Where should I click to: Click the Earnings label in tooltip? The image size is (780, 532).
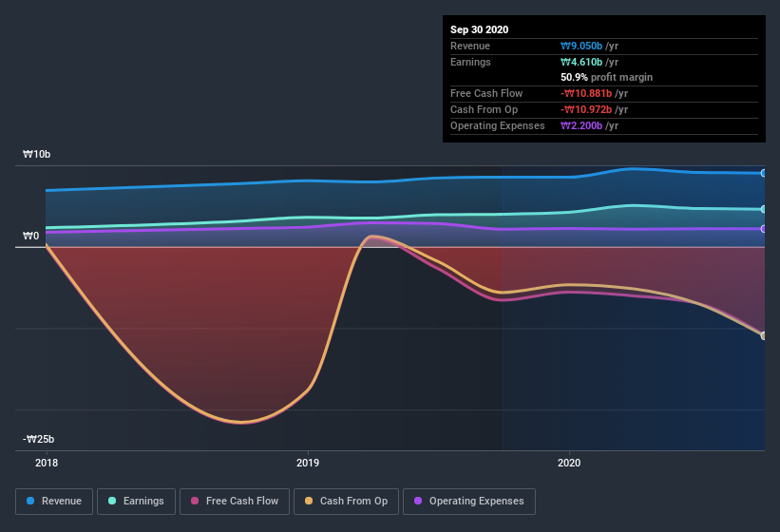pyautogui.click(x=470, y=62)
